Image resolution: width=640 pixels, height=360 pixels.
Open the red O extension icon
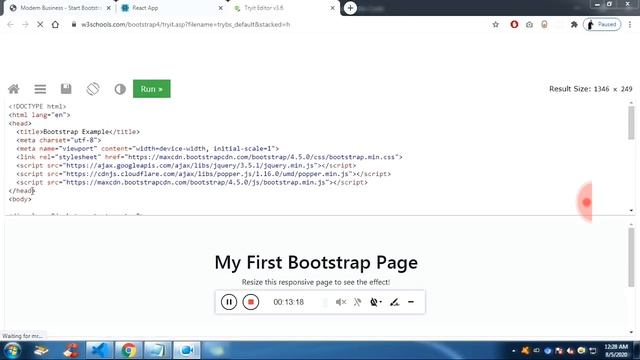pos(514,24)
